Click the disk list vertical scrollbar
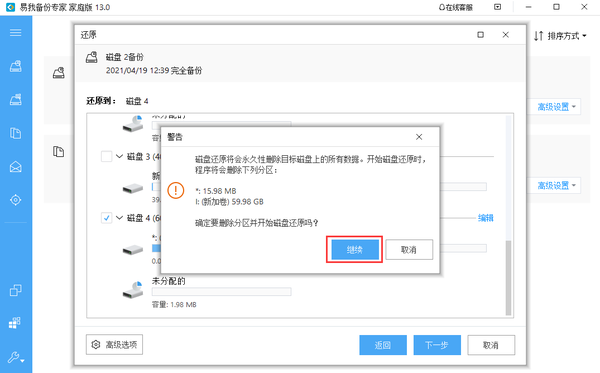Screen dimensions: 600x373 click(508, 277)
